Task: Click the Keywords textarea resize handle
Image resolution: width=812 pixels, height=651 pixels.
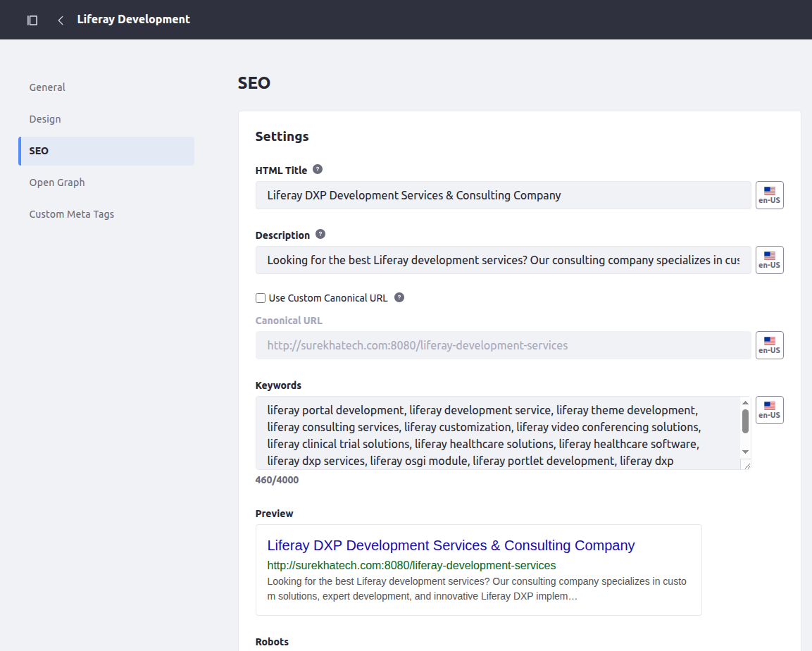Action: (747, 466)
